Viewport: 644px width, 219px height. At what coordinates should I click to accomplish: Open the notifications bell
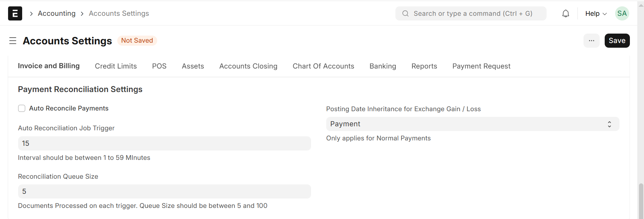point(566,13)
